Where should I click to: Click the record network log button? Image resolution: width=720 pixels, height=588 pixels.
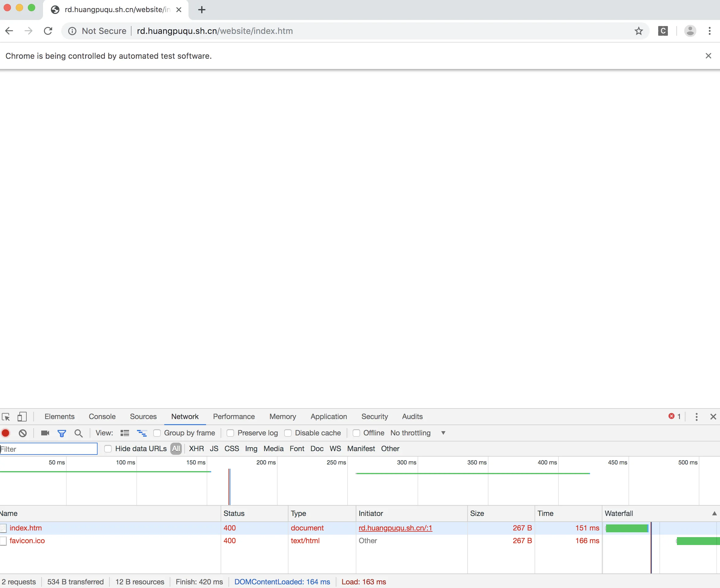coord(5,433)
